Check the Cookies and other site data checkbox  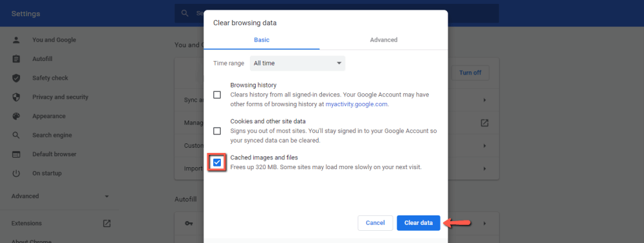coord(217,131)
